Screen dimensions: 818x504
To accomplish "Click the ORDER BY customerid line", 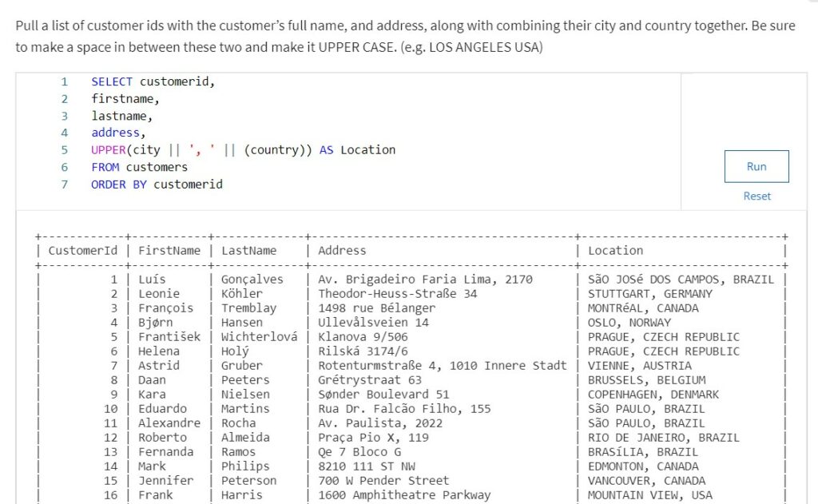I will 157,185.
